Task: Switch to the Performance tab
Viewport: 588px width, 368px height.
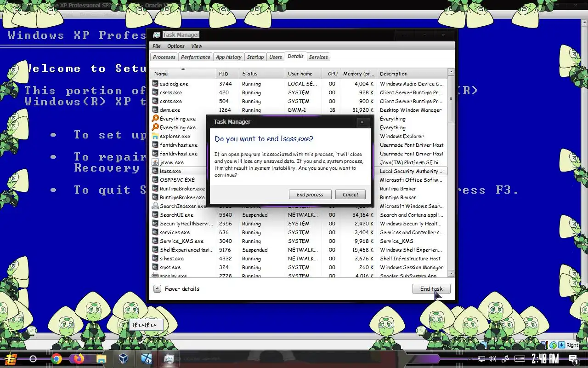Action: click(x=195, y=57)
